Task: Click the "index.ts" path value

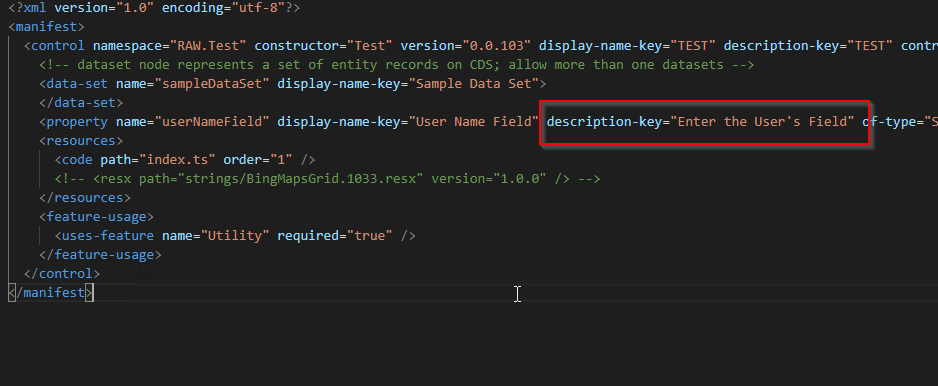Action: point(177,160)
